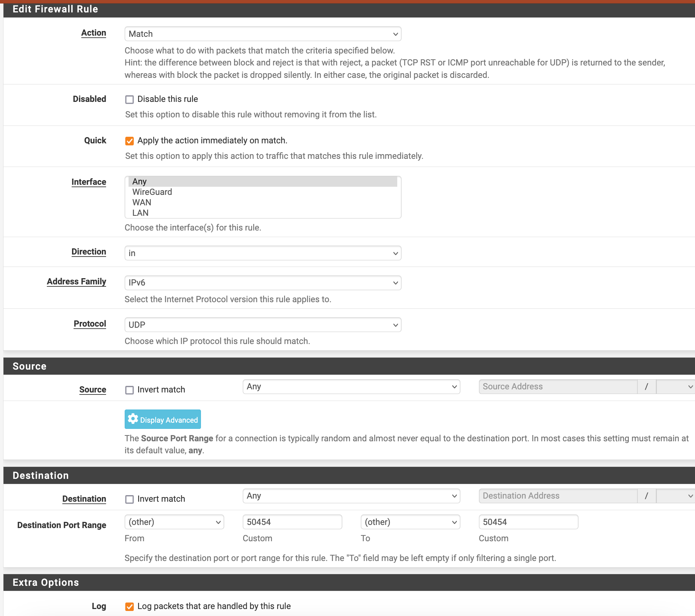This screenshot has height=616, width=695.
Task: Select LAN in the Interface list
Action: (263, 213)
